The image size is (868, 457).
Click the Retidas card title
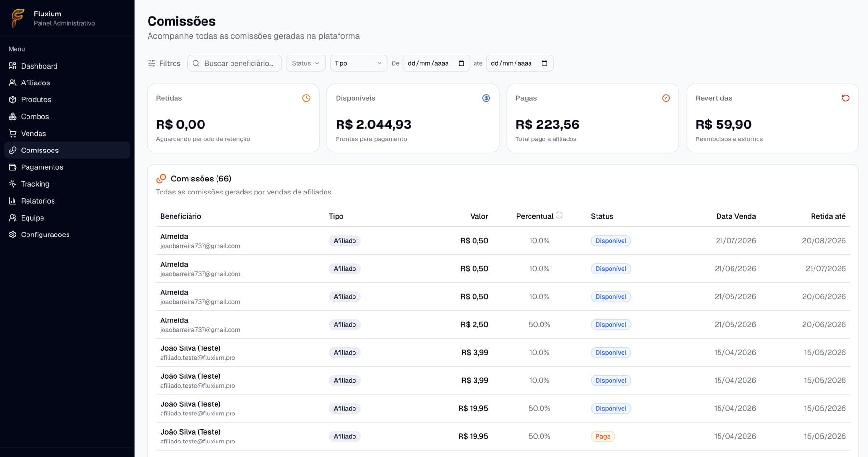coord(169,98)
